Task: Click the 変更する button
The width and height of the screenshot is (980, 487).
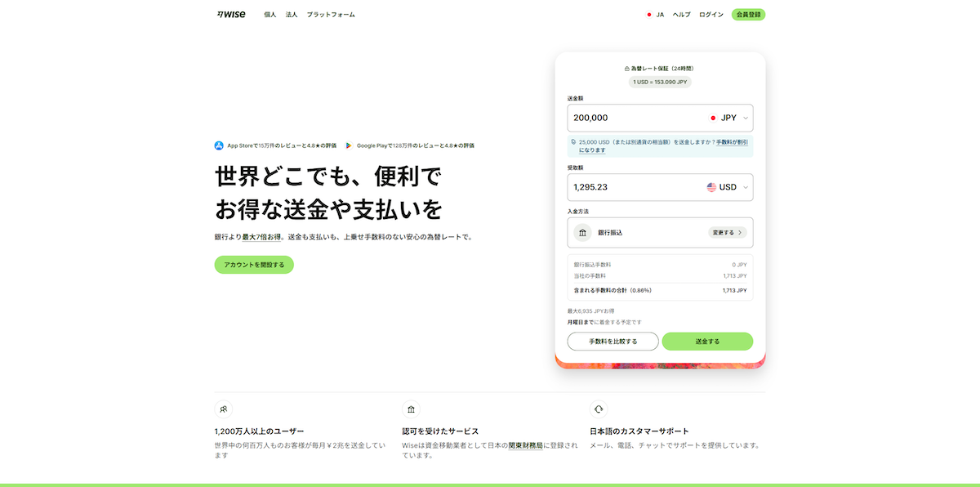Action: coord(727,233)
